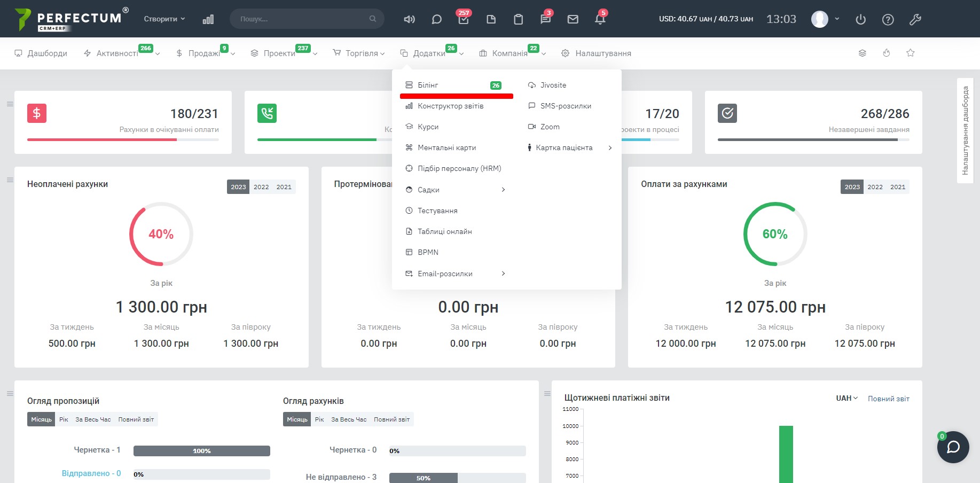This screenshot has height=483, width=980.
Task: Click the megaphone announcements icon
Action: pos(409,19)
